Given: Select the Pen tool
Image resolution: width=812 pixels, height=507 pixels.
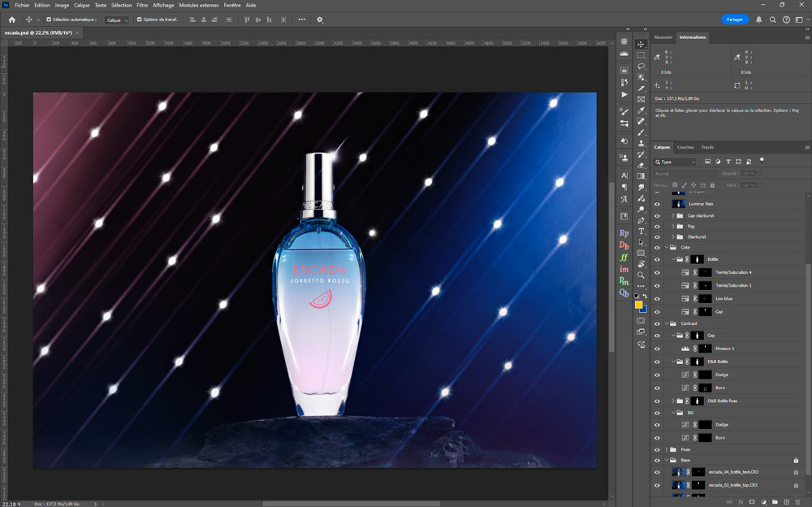Looking at the screenshot, I should pyautogui.click(x=641, y=220).
